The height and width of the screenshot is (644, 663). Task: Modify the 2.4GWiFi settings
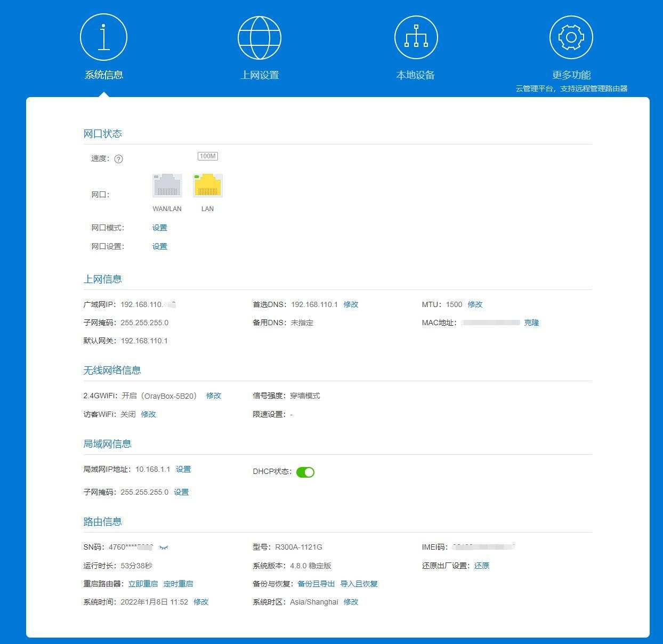coord(214,396)
